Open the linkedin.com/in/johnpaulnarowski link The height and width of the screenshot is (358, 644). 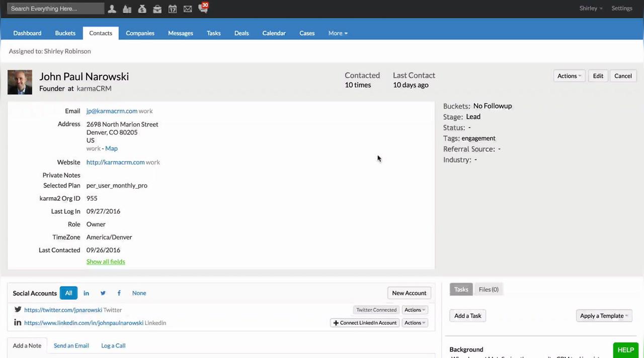pyautogui.click(x=84, y=323)
